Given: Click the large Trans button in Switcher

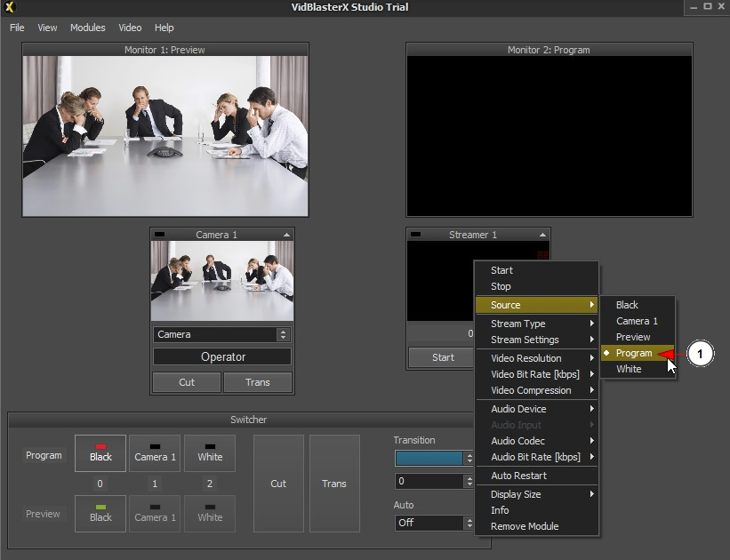Looking at the screenshot, I should tap(334, 484).
